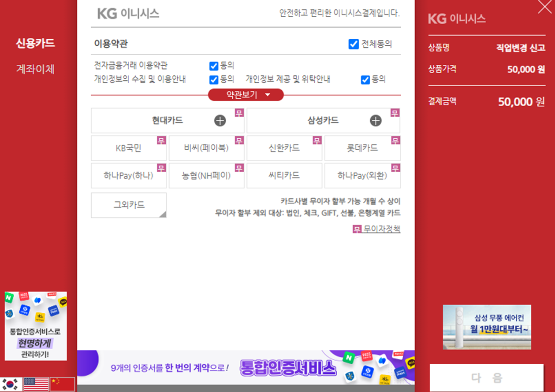Click the 상품가격 label

point(442,69)
